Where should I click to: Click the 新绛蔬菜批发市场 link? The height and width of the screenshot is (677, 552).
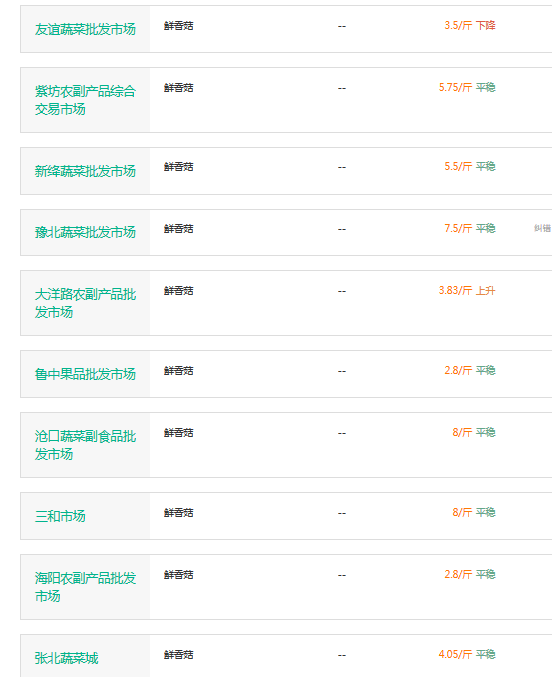[x=85, y=171]
